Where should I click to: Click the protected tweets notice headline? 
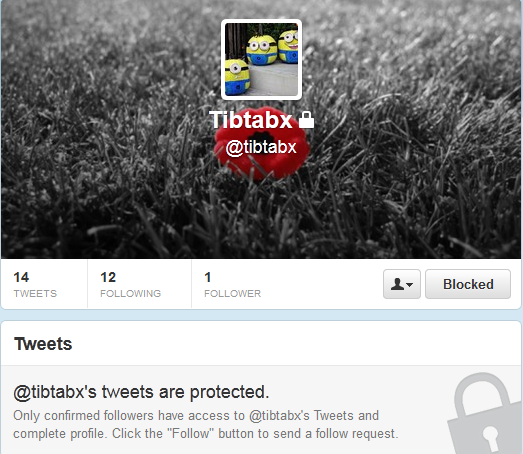(x=141, y=392)
